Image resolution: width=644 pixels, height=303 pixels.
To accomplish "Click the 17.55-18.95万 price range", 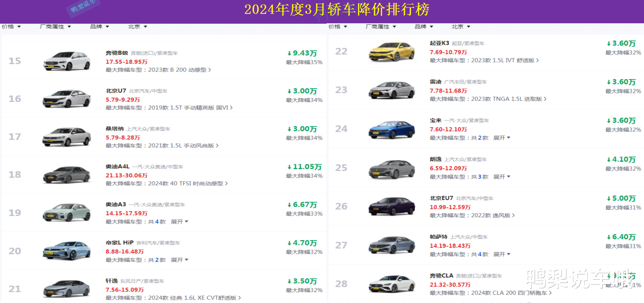I will [127, 62].
